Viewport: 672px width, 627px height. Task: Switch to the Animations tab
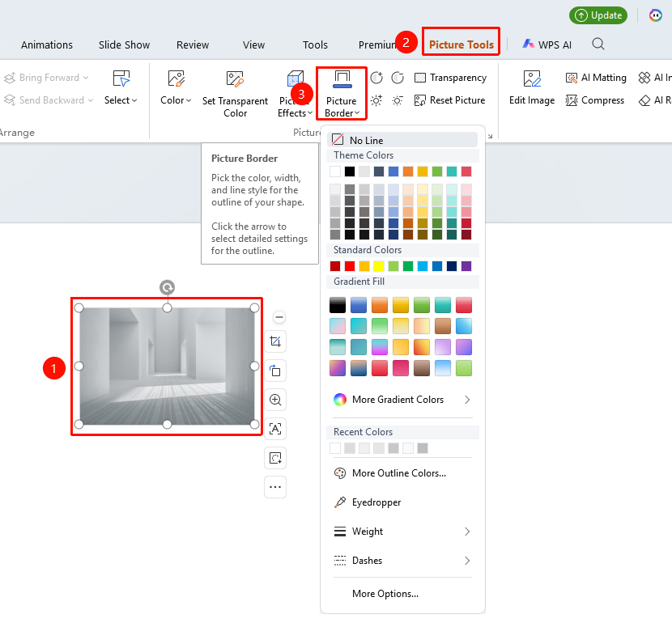coord(47,45)
